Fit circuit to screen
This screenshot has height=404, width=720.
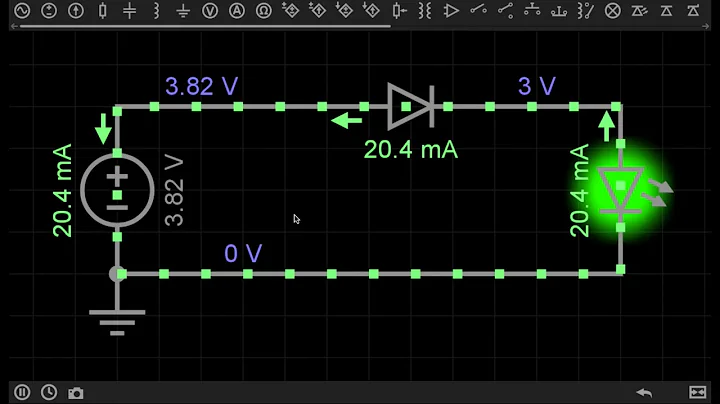[698, 393]
